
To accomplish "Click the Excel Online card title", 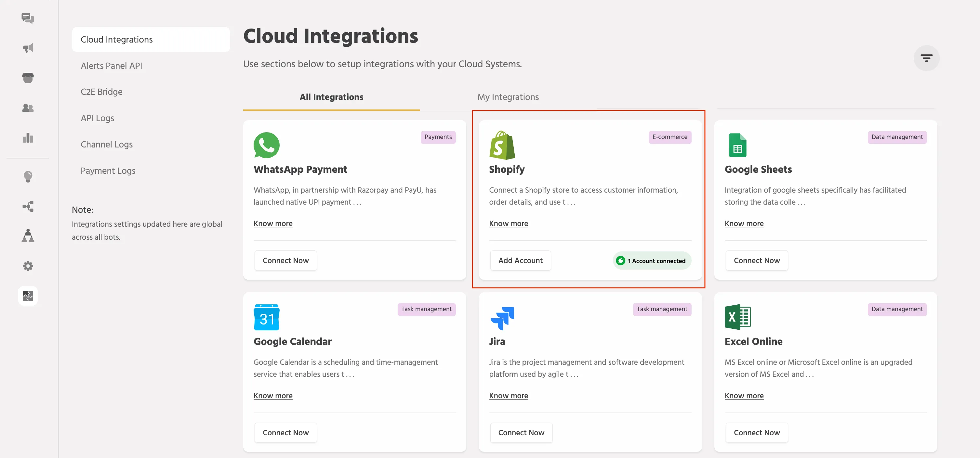I will [753, 342].
